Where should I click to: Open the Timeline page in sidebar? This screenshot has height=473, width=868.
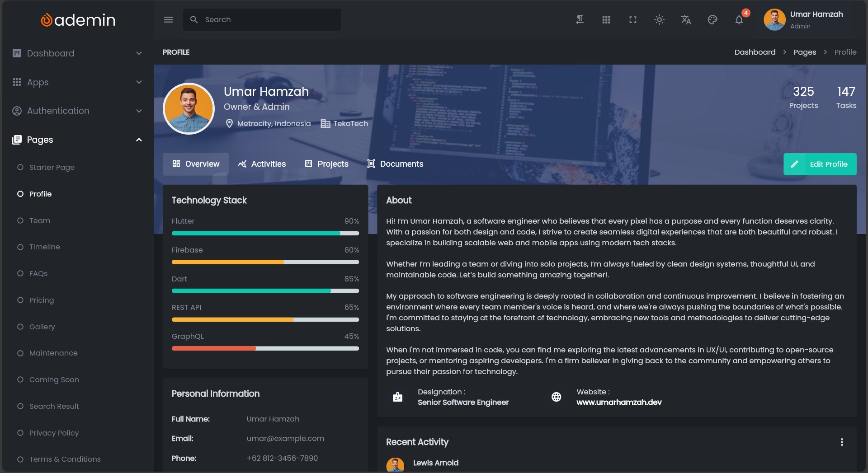[44, 247]
